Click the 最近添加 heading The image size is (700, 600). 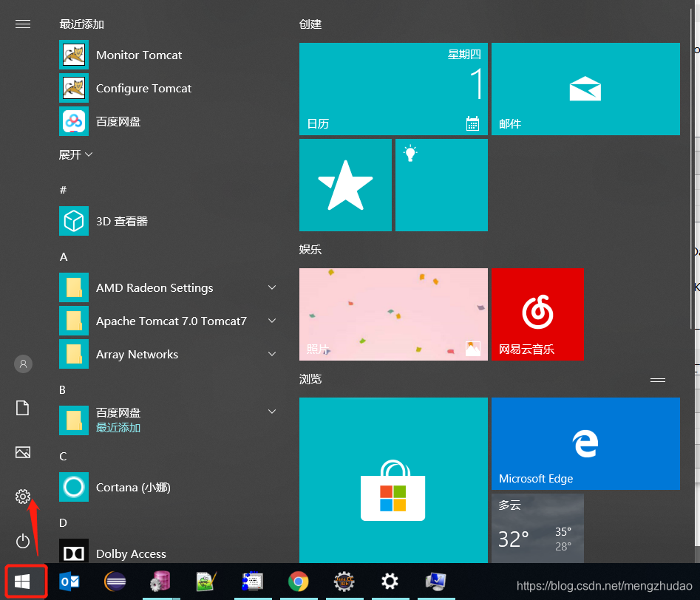tap(82, 24)
